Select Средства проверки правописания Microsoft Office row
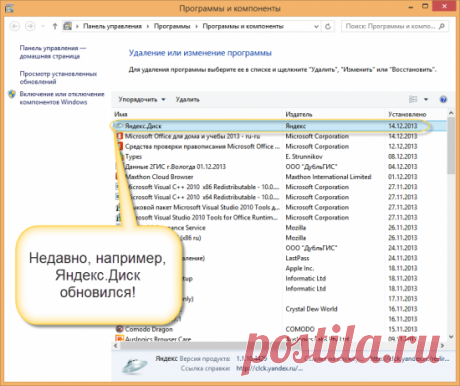This screenshot has width=460, height=386. click(x=279, y=146)
